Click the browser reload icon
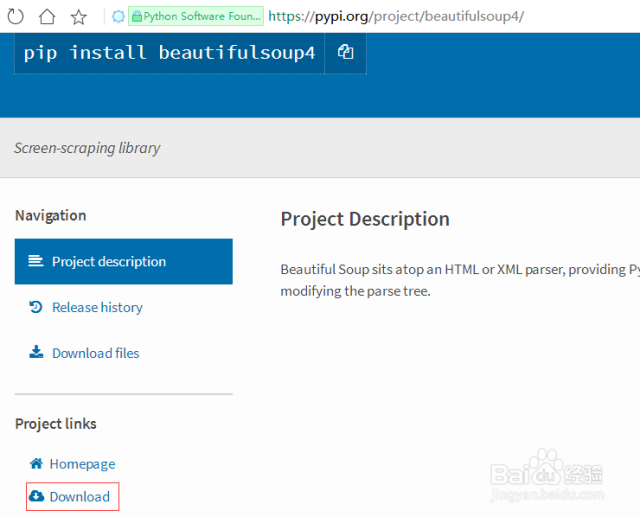The image size is (640, 517). pyautogui.click(x=17, y=17)
